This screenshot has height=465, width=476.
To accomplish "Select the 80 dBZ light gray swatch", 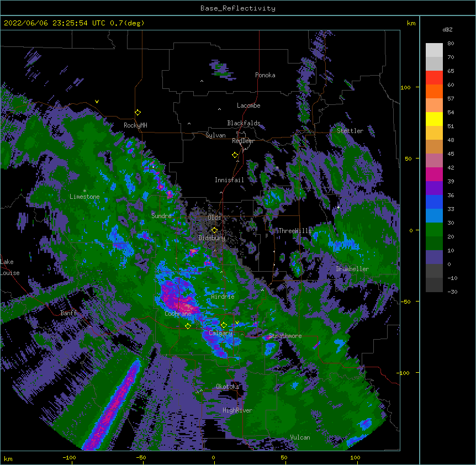I will 434,50.
